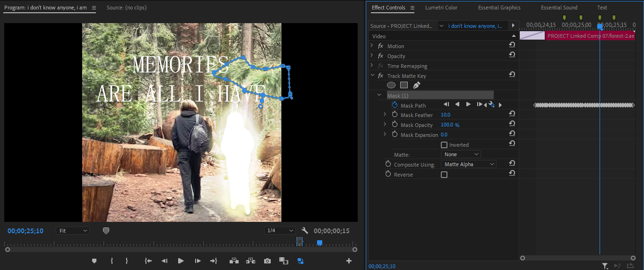Viewport: 644px width, 270px height.
Task: Step back one frame
Action: [x=164, y=261]
